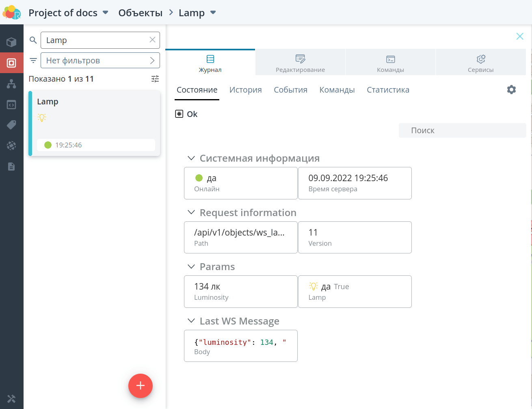Click the filter lines icon
Screen dimensions: 532x409
coord(33,61)
